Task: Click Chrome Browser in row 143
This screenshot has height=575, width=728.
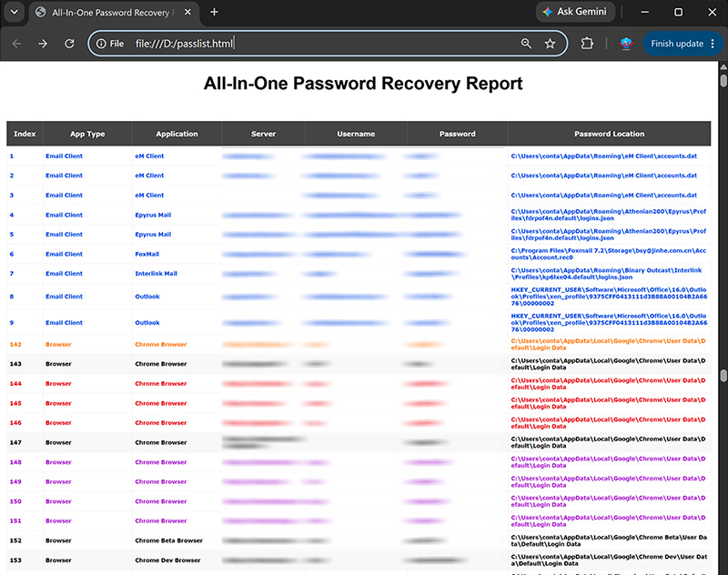Action: click(161, 364)
